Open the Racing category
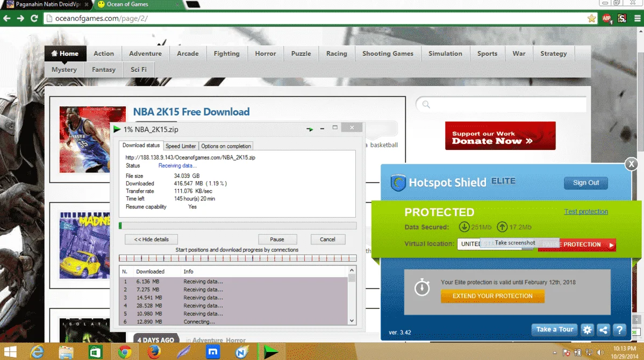Image resolution: width=644 pixels, height=360 pixels. [x=337, y=53]
